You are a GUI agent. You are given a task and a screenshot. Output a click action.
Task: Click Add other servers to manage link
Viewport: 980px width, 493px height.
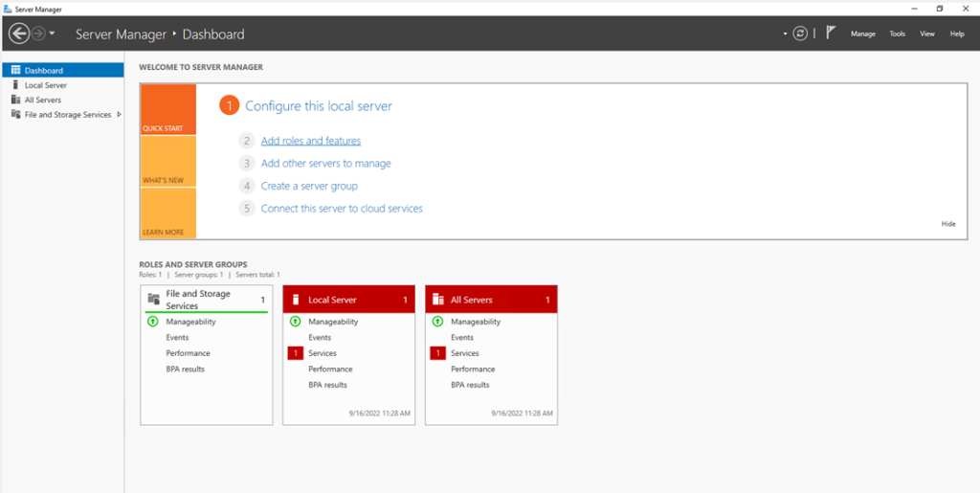coord(325,163)
